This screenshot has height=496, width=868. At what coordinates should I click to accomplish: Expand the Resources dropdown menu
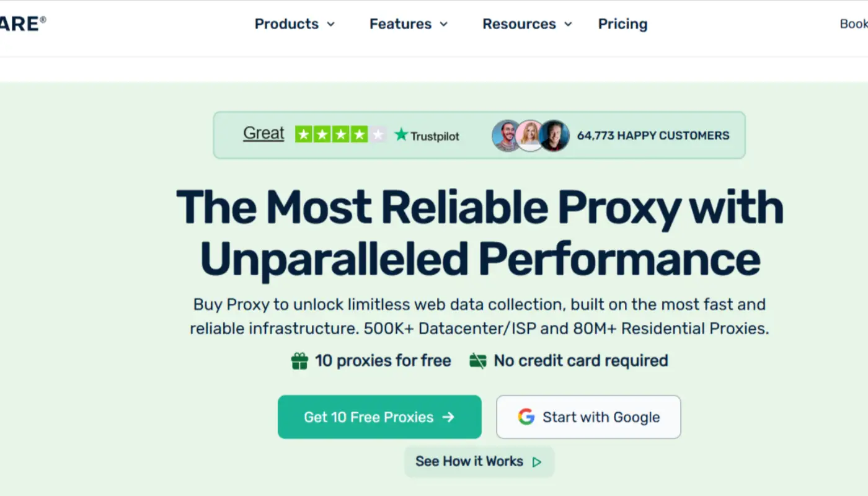pyautogui.click(x=526, y=24)
